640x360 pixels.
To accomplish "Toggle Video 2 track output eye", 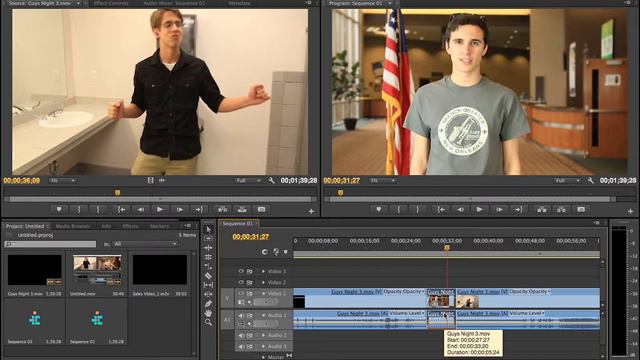I will 241,282.
